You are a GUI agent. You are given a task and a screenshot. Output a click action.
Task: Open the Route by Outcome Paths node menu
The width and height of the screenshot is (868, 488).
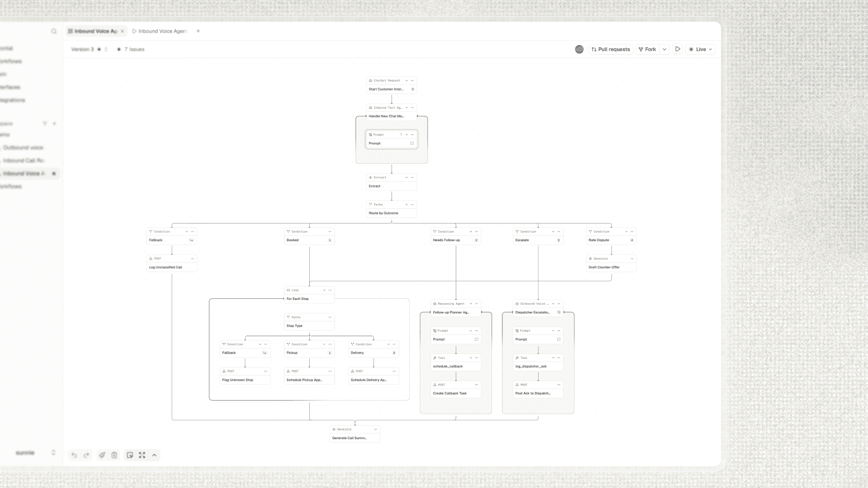click(412, 204)
